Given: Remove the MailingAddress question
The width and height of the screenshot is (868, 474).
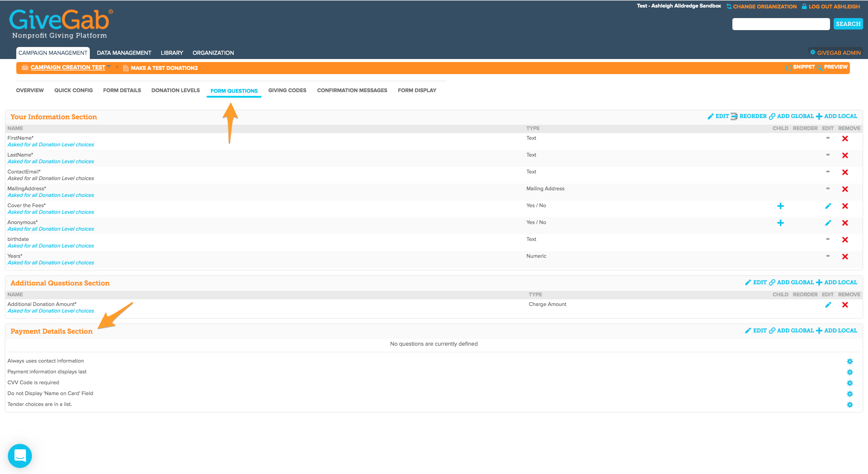Looking at the screenshot, I should [x=845, y=189].
